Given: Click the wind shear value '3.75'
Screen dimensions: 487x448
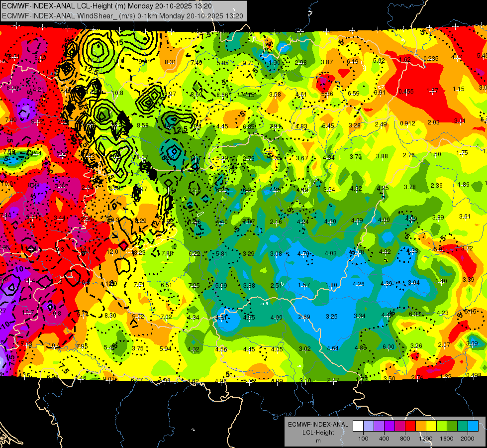Looking at the screenshot, I should pos(138,348).
